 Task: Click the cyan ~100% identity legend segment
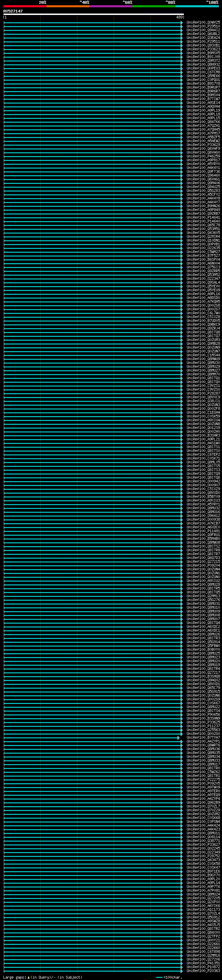coord(197,6)
